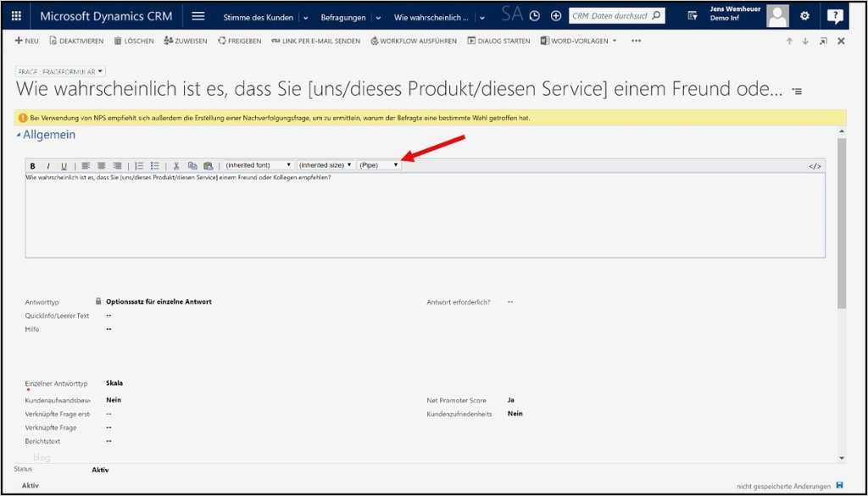This screenshot has height=496, width=868.
Task: Cut selected text with scissors icon
Action: (x=176, y=165)
